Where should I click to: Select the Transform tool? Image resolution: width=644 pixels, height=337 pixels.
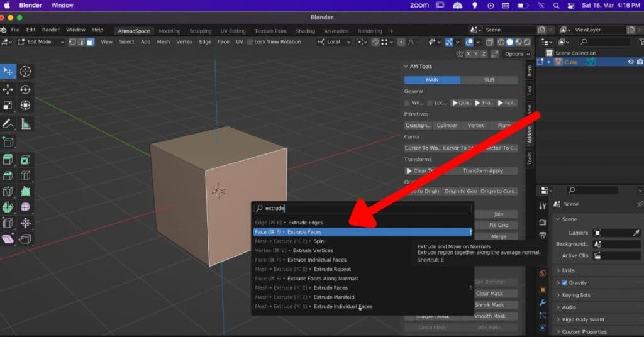point(25,106)
